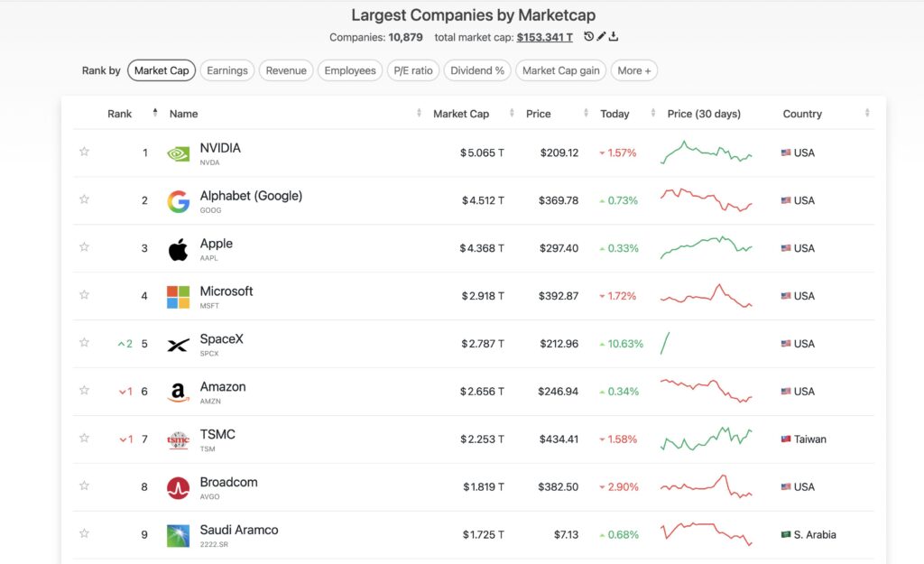Click the Broadcom logo icon
The image size is (924, 564).
pyautogui.click(x=178, y=488)
